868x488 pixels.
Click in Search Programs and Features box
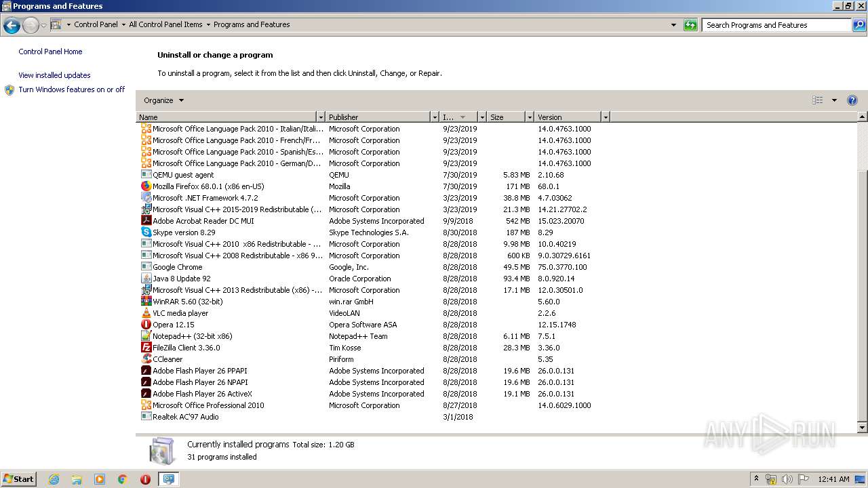776,25
